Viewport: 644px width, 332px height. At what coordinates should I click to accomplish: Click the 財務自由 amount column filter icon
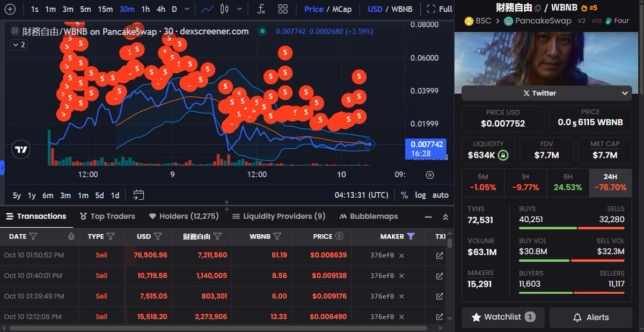click(217, 236)
